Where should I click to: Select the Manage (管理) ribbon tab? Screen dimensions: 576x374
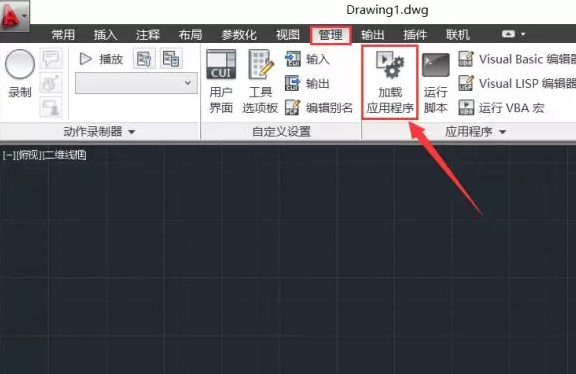pyautogui.click(x=331, y=35)
